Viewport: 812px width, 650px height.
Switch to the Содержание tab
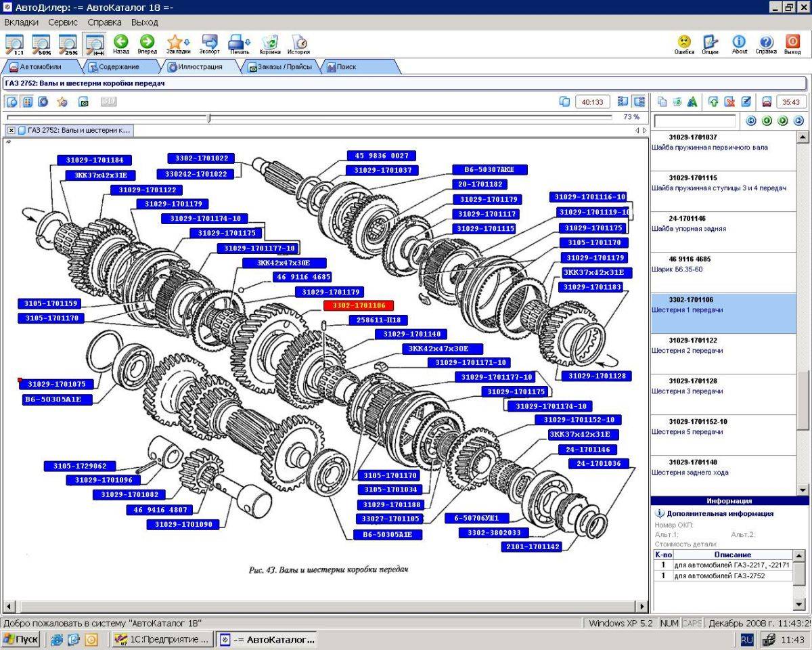coord(119,67)
